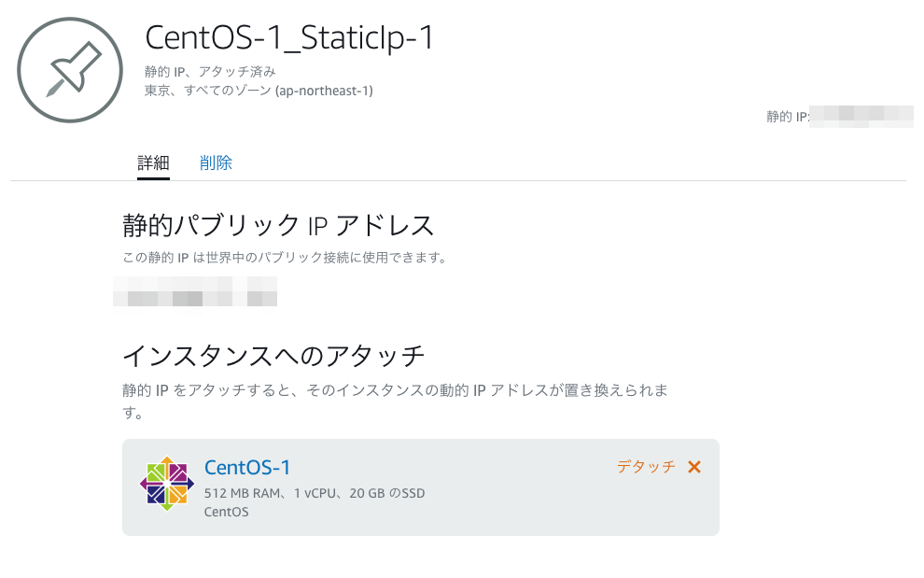
Task: Click the 静的 IP、アタッチ済み status text
Action: (210, 72)
